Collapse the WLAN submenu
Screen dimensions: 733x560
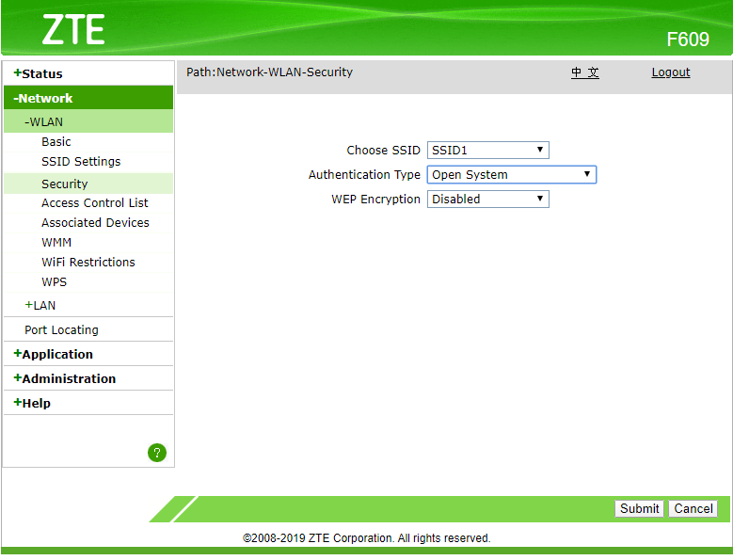88,121
